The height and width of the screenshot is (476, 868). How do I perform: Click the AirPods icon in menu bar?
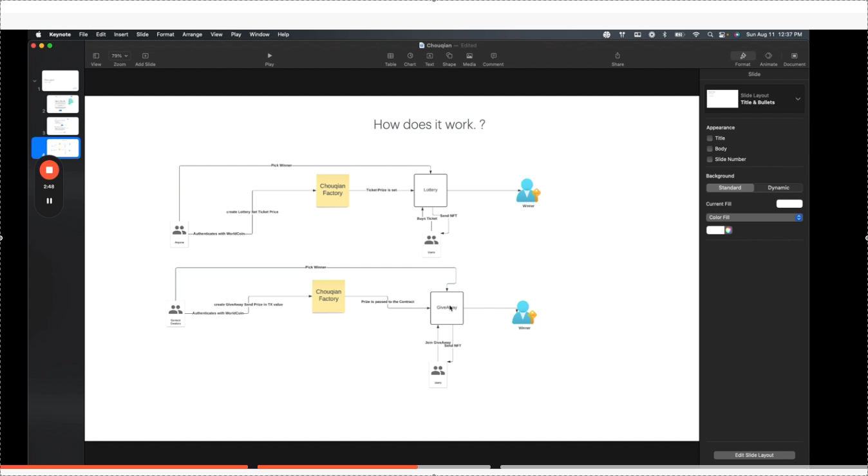pyautogui.click(x=622, y=34)
